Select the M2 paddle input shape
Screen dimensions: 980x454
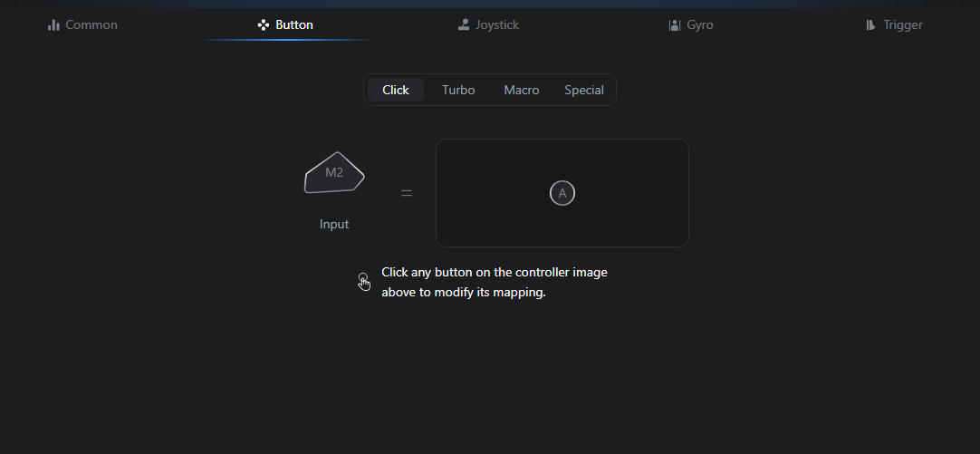tap(334, 172)
